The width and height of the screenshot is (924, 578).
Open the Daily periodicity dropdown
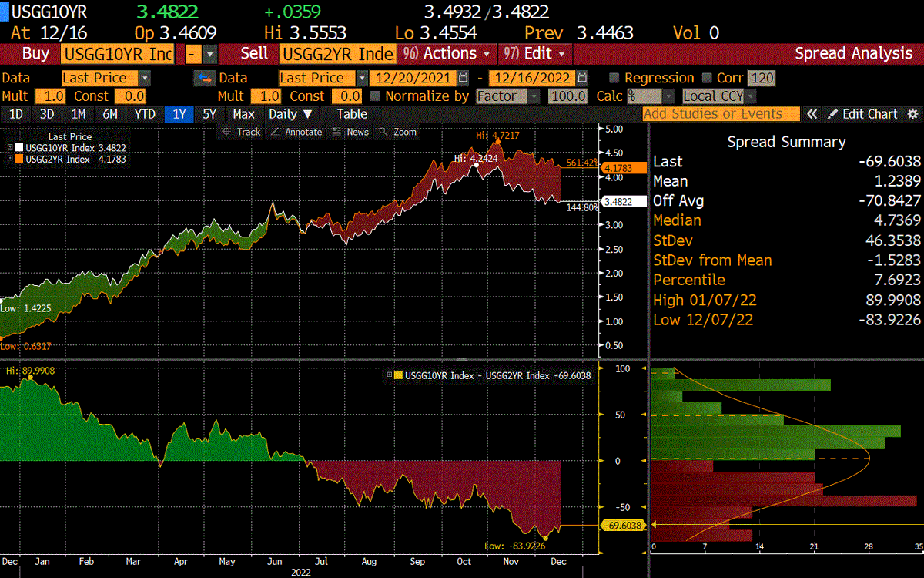pyautogui.click(x=290, y=113)
